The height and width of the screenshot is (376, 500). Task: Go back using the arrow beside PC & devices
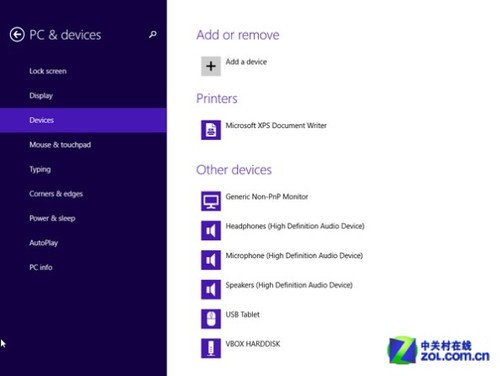17,34
